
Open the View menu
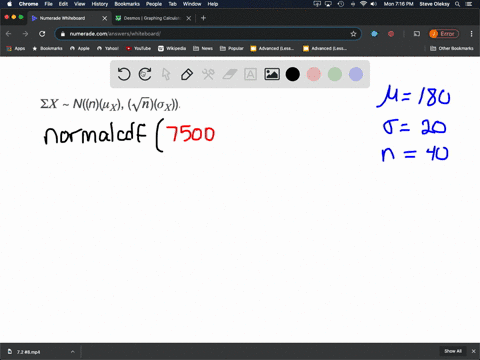[79, 4]
